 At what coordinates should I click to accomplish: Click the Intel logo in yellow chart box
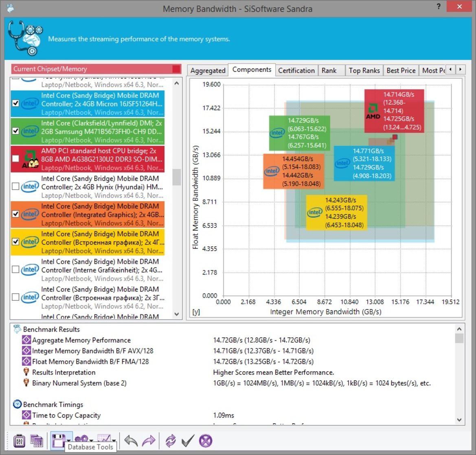coord(314,212)
